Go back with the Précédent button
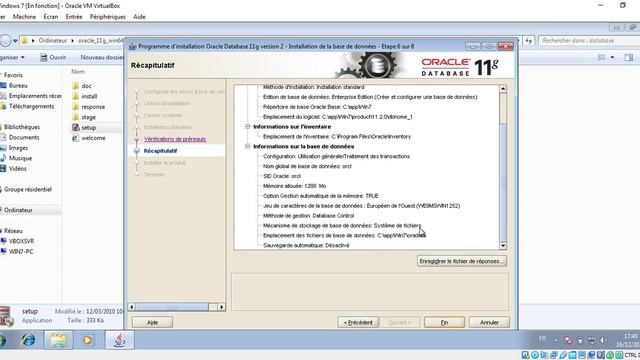 pos(358,322)
